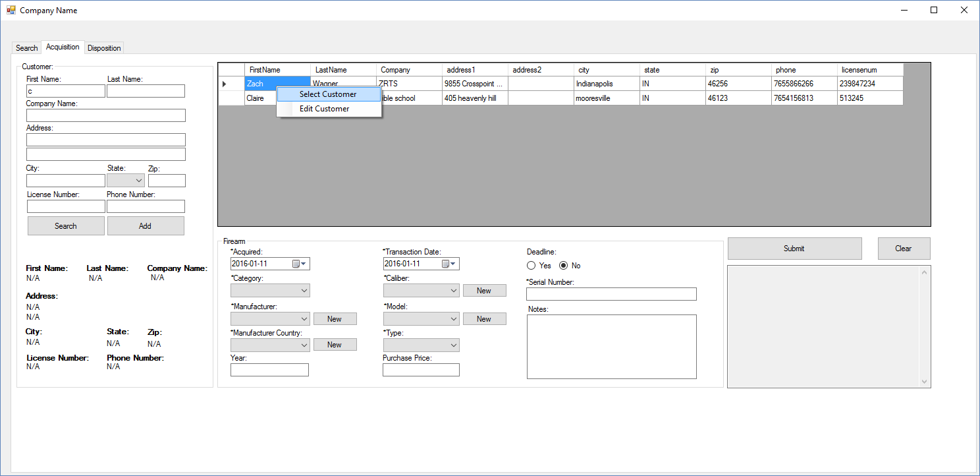Sort by the LastName column header
The height and width of the screenshot is (476, 980).
[343, 70]
